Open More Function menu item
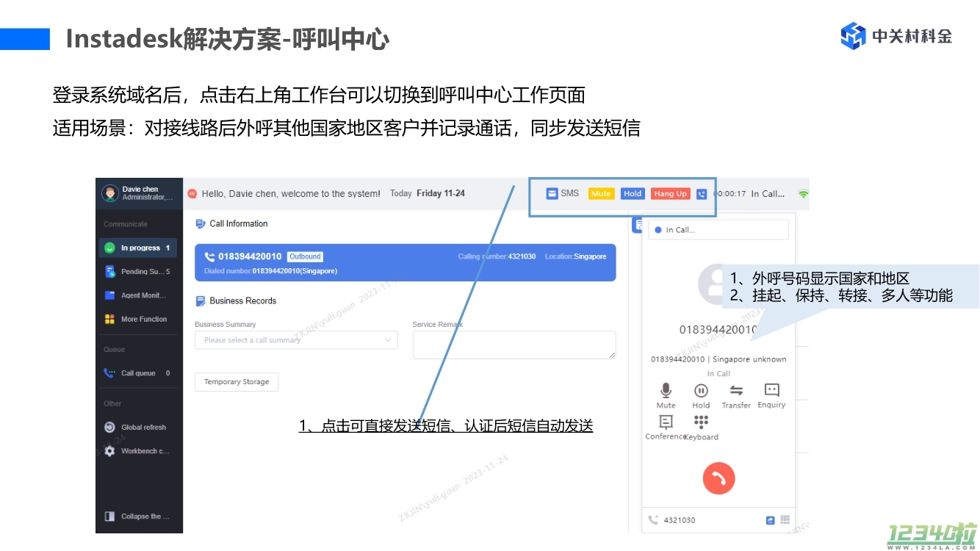Image resolution: width=980 pixels, height=551 pixels. pyautogui.click(x=138, y=320)
